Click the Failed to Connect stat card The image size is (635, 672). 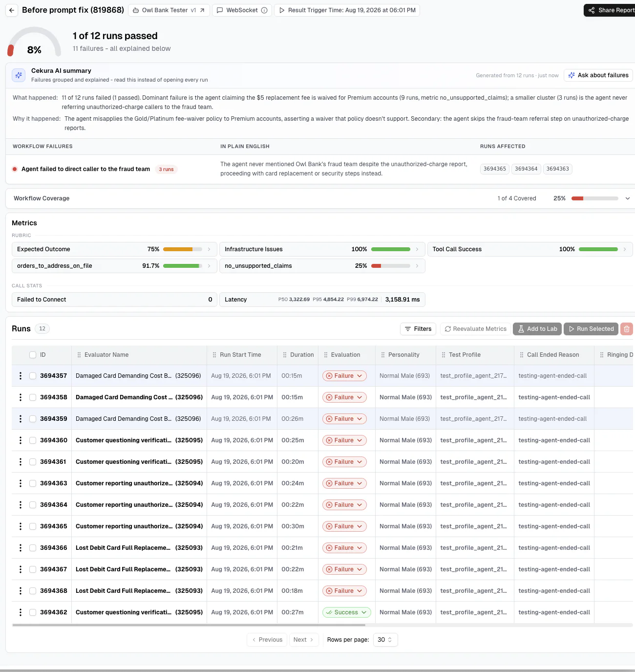[114, 300]
